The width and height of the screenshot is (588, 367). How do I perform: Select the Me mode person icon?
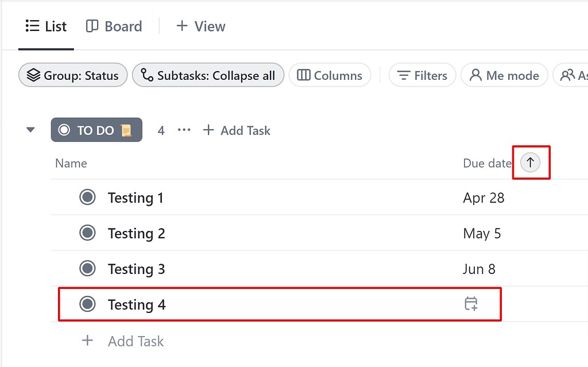(475, 75)
